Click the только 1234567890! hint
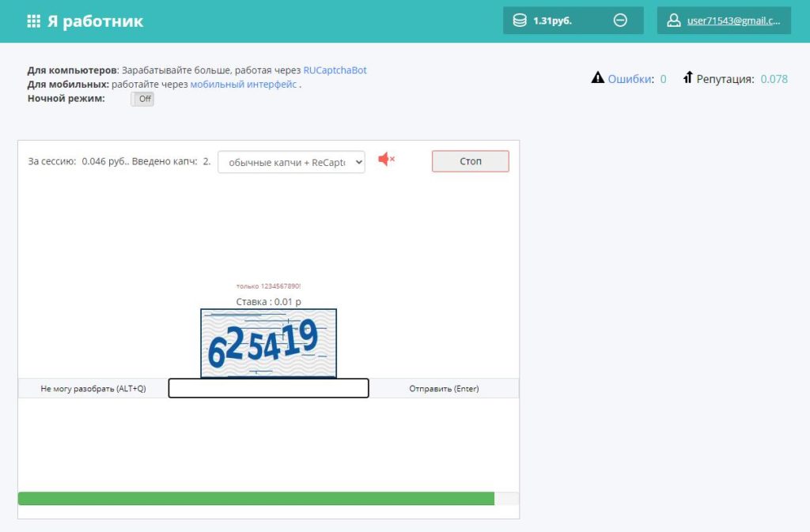Viewport: 810px width, 532px height. tap(269, 286)
